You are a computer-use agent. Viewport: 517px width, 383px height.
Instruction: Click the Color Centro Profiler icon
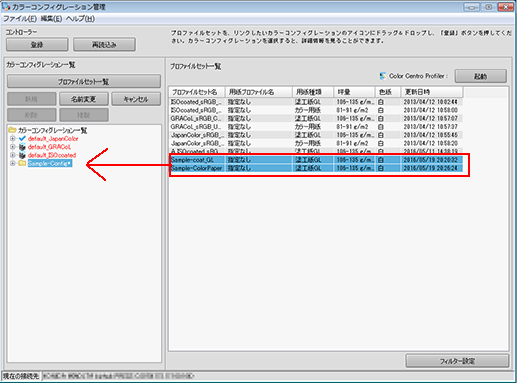(383, 76)
